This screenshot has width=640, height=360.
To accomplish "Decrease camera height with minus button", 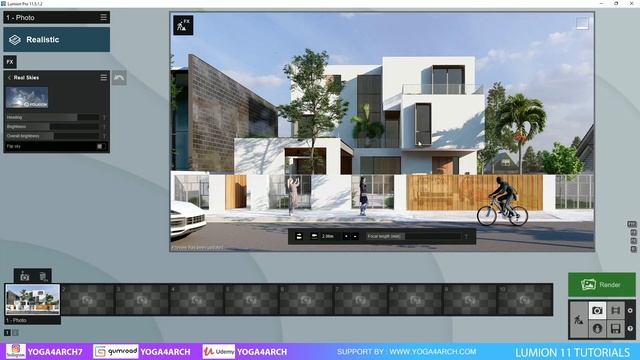I will [355, 236].
